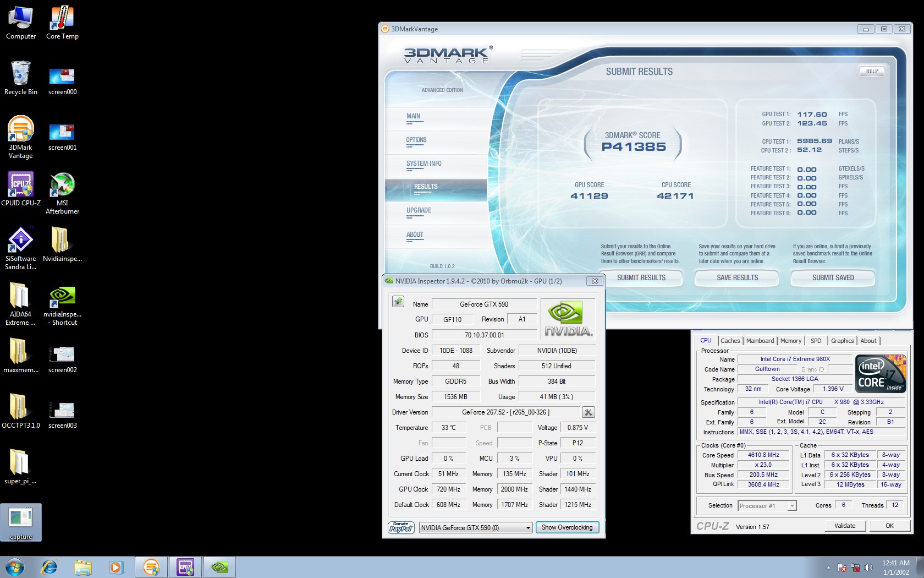
Task: Switch to NVIDIA Inspector taskbar button
Action: pos(219,567)
